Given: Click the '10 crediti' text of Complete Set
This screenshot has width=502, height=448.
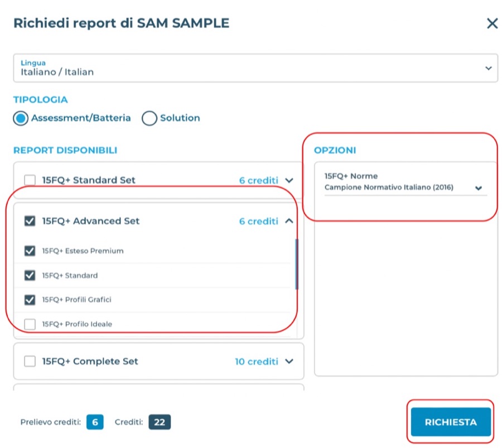Looking at the screenshot, I should click(x=257, y=362).
